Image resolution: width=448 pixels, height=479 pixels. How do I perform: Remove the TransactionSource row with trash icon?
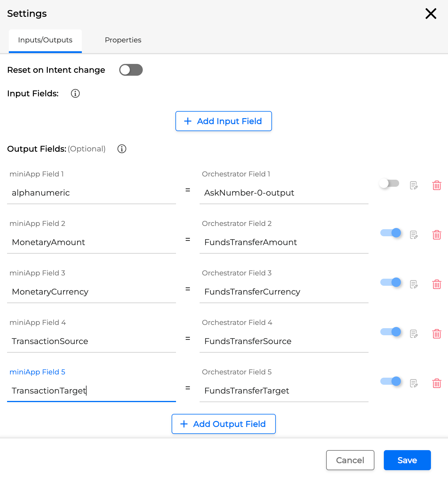point(437,334)
